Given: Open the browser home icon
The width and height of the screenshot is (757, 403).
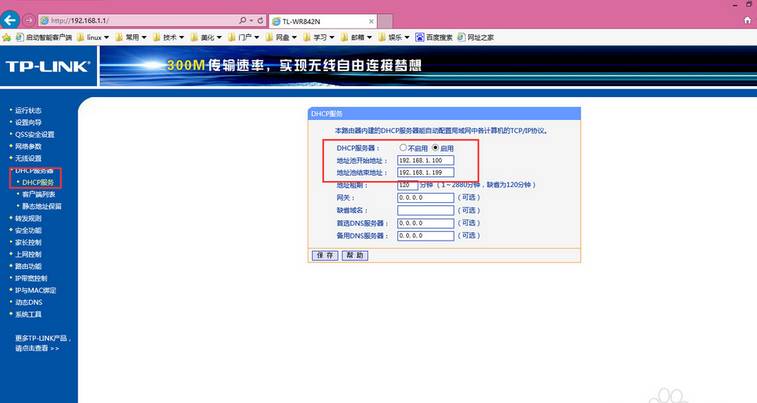Looking at the screenshot, I should [x=746, y=20].
